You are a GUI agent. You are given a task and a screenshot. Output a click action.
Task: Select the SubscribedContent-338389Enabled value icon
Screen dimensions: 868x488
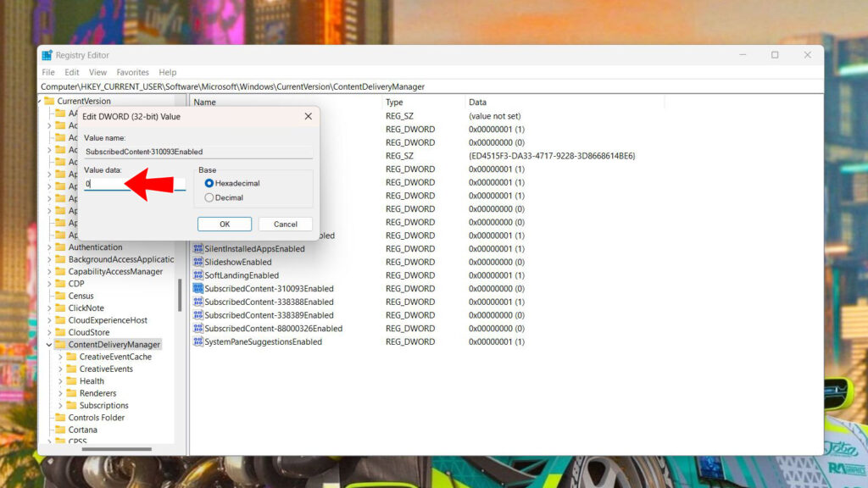tap(198, 315)
